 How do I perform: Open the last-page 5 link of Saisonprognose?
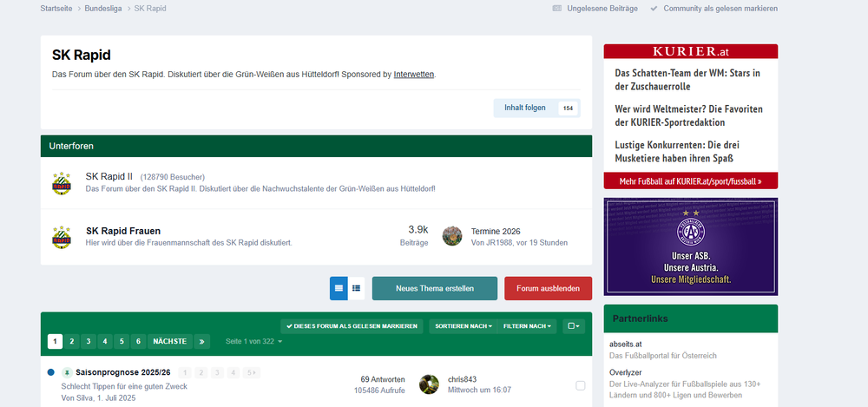(x=252, y=372)
